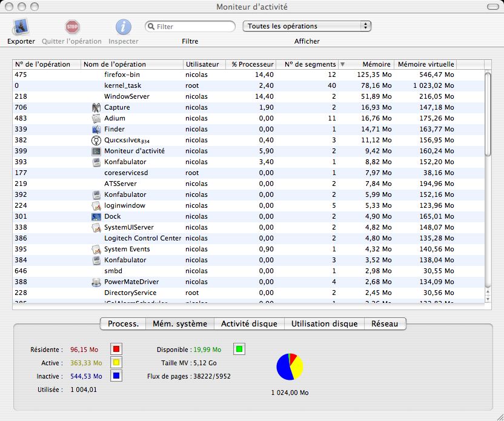Click the 1 023,02 Mo virtual memory value
Image resolution: width=504 pixels, height=421 pixels.
[x=434, y=85]
